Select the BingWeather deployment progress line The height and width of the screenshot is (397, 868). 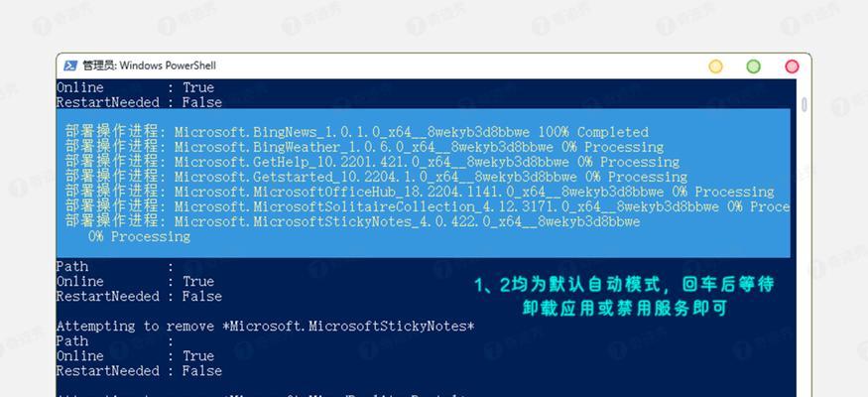(x=365, y=147)
